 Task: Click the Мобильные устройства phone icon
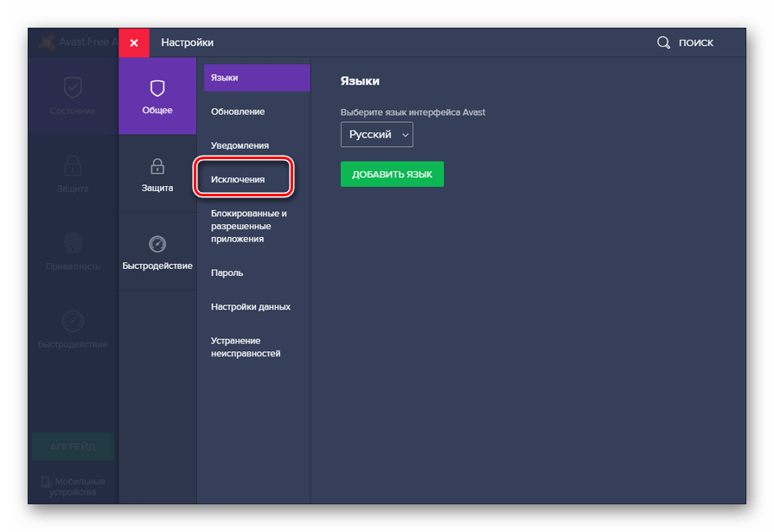click(47, 482)
